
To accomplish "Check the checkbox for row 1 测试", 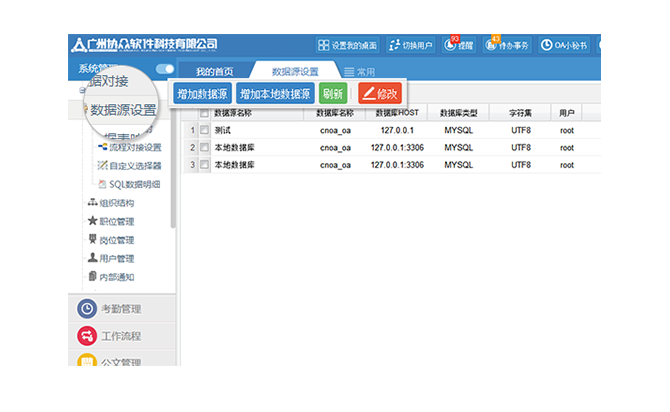I will [204, 130].
